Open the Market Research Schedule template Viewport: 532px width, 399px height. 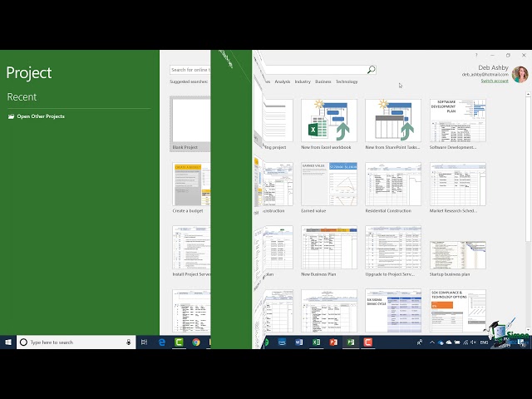tap(457, 187)
